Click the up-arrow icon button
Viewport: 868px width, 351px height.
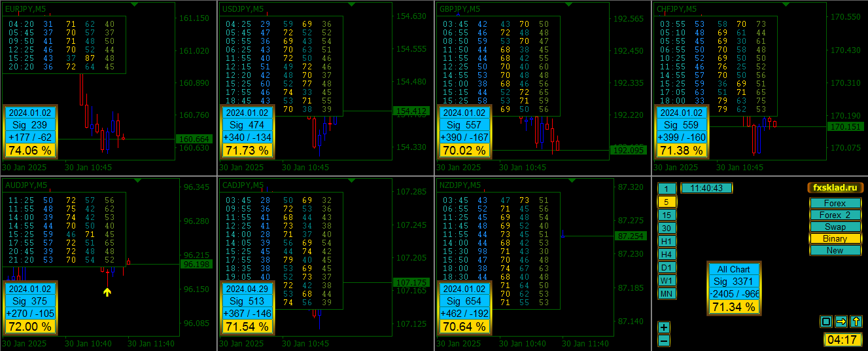856,322
